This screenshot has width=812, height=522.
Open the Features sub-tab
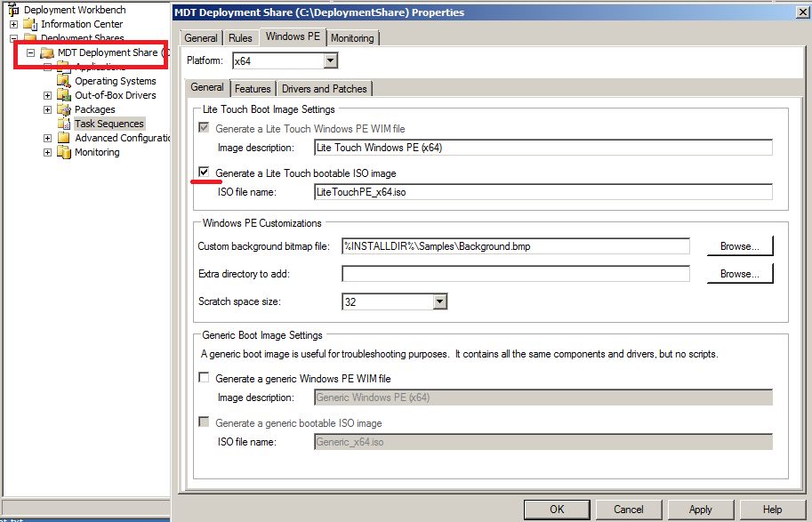[x=253, y=89]
